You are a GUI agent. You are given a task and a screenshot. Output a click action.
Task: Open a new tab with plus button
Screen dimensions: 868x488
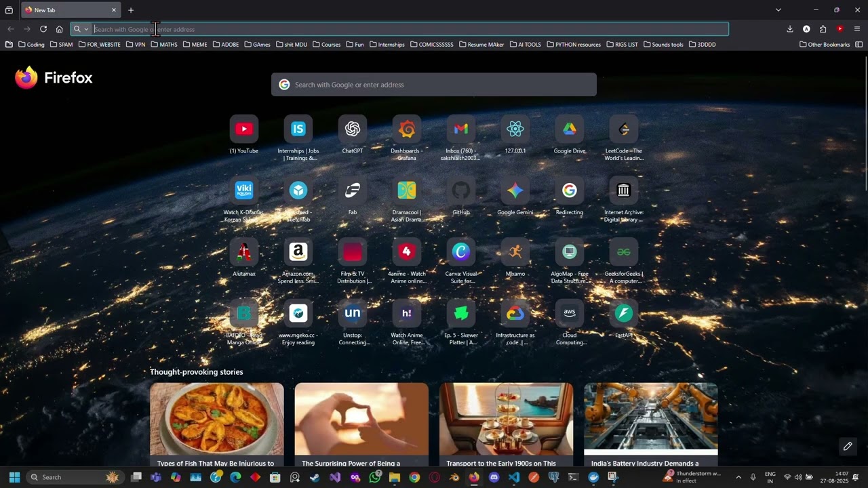click(x=131, y=10)
